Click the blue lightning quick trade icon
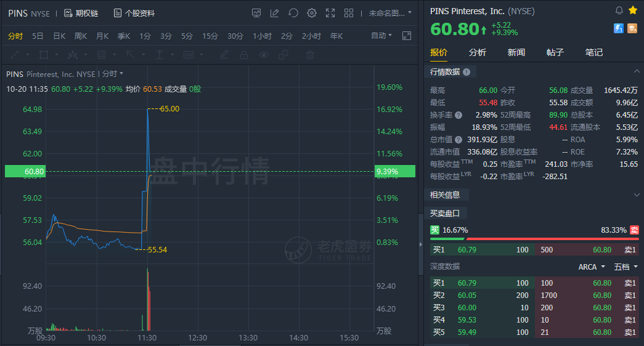The height and width of the screenshot is (346, 644). [x=619, y=28]
